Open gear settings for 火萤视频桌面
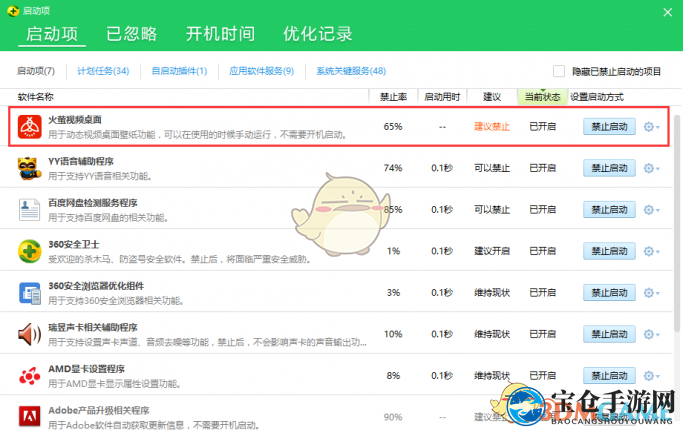The width and height of the screenshot is (683, 430). (652, 127)
